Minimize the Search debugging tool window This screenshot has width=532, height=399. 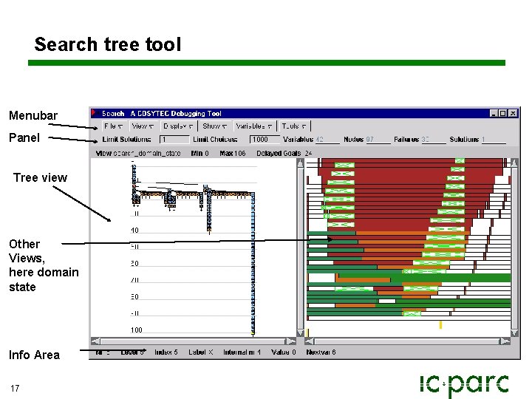[494, 113]
